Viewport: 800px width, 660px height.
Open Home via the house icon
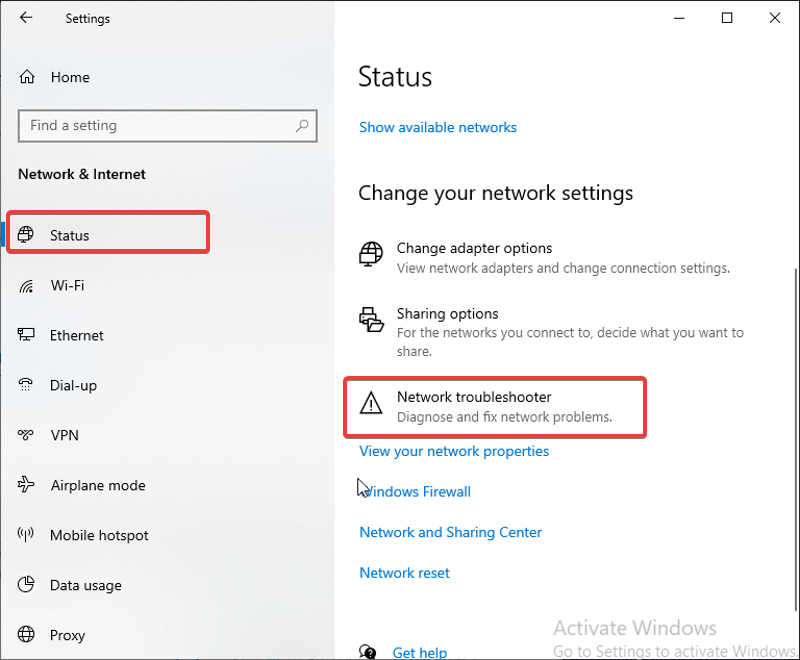(x=27, y=77)
